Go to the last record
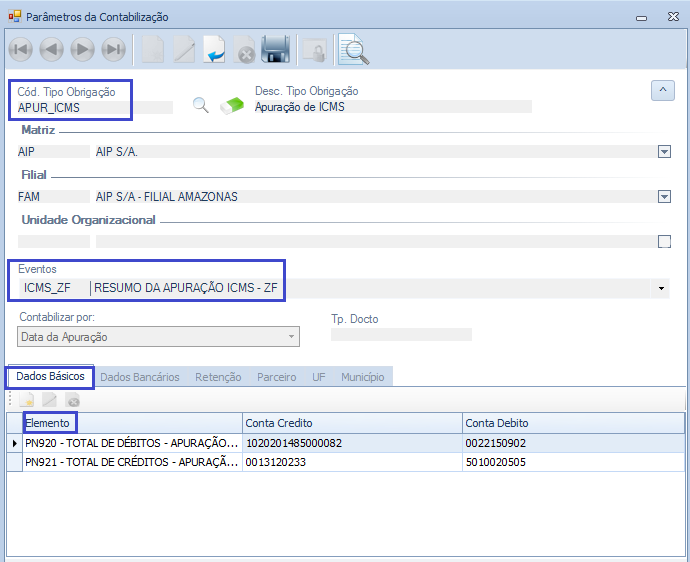Screen dimensions: 690x562 tap(114, 49)
